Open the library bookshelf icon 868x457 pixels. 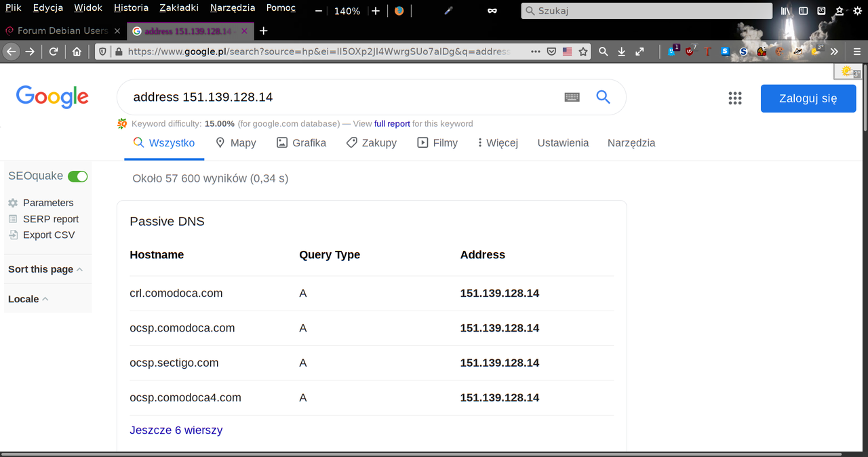pyautogui.click(x=785, y=11)
